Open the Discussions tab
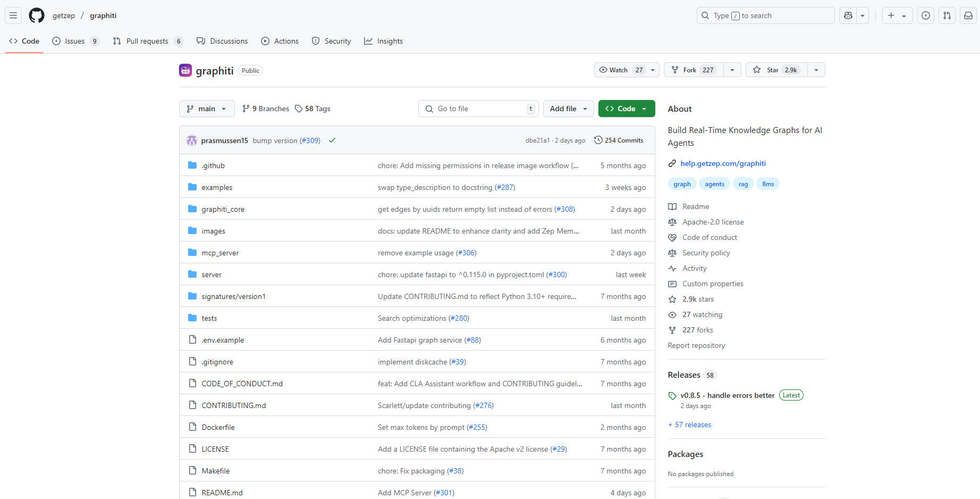 tap(222, 41)
